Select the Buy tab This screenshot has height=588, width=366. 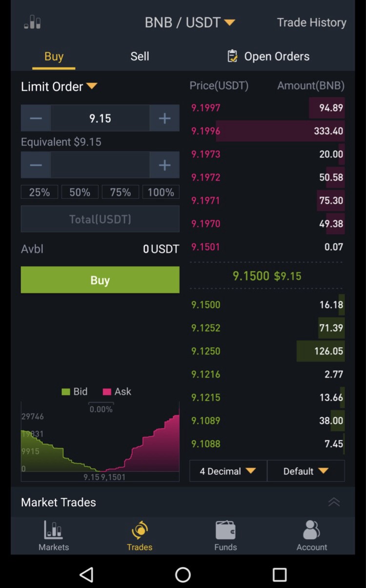pos(54,56)
